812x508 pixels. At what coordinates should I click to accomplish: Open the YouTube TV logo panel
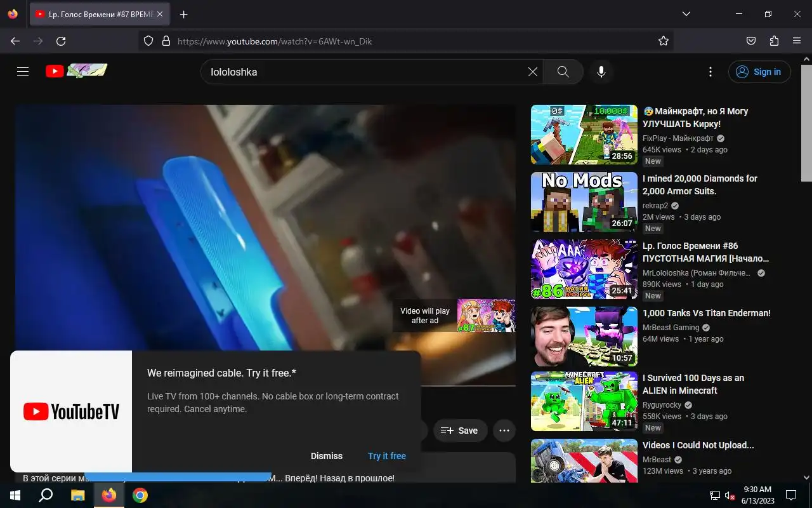pyautogui.click(x=71, y=411)
